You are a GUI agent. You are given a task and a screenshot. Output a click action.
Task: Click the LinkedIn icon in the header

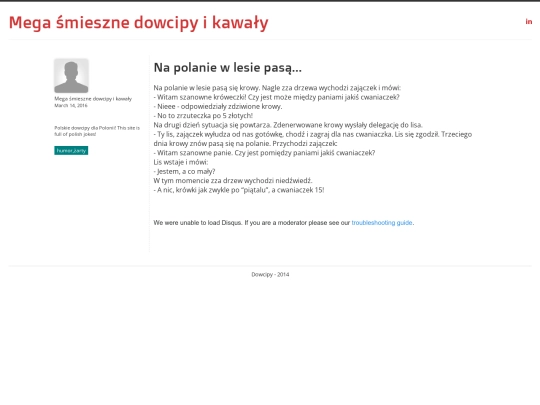[529, 22]
